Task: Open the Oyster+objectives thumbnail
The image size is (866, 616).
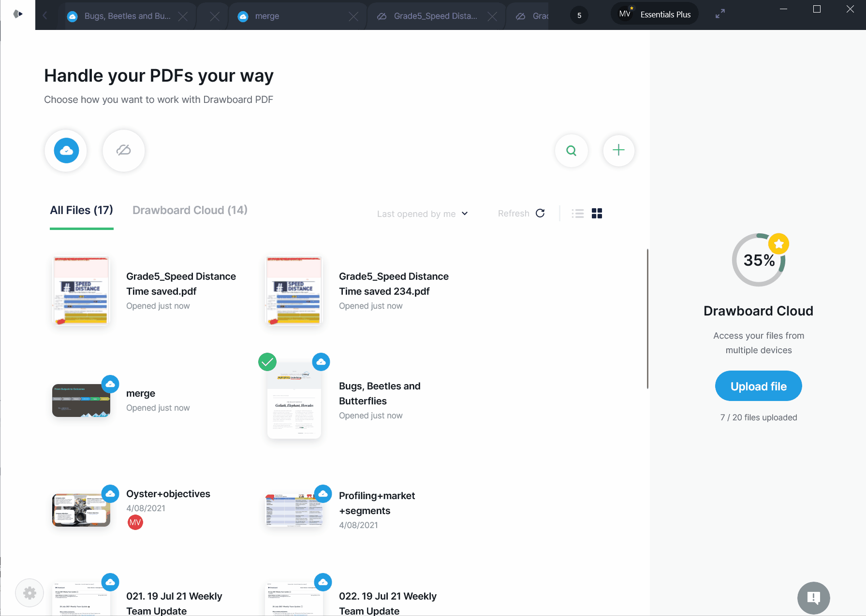Action: [x=81, y=510]
